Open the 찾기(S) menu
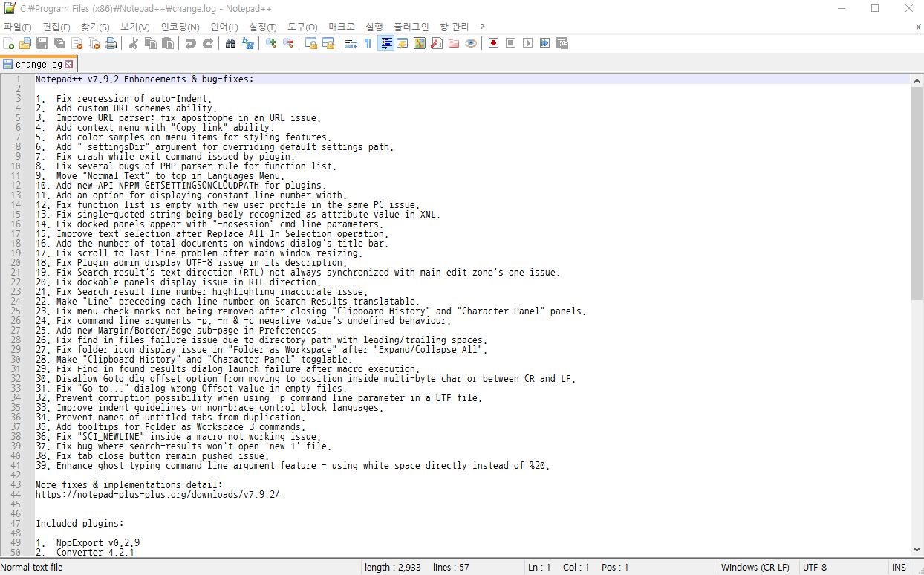924x575 pixels. [95, 27]
